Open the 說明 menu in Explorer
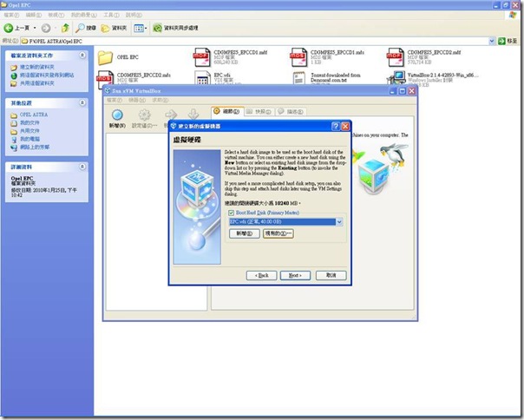 (134, 15)
